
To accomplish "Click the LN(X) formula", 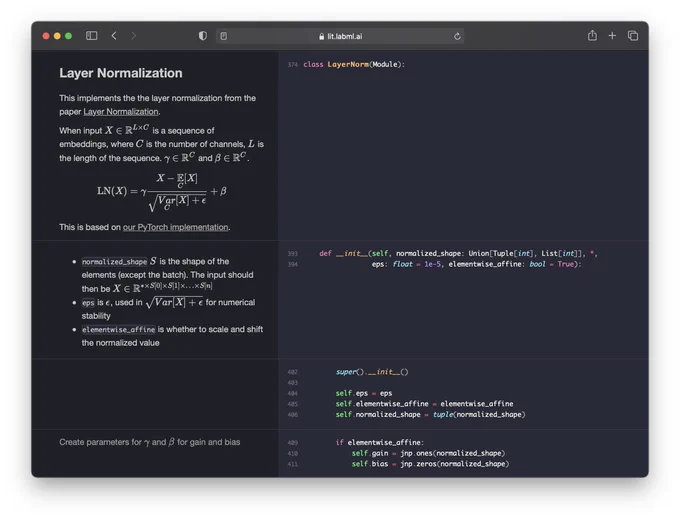I will click(x=162, y=191).
